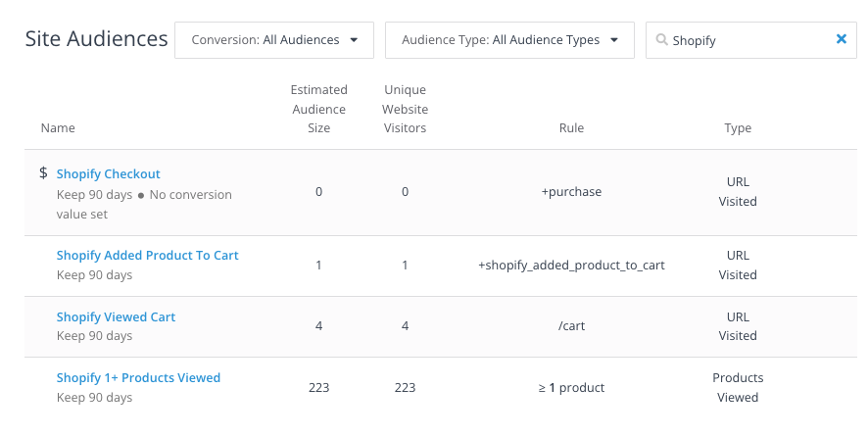
Task: Sort by Unique Website Visitors column
Action: 405,109
